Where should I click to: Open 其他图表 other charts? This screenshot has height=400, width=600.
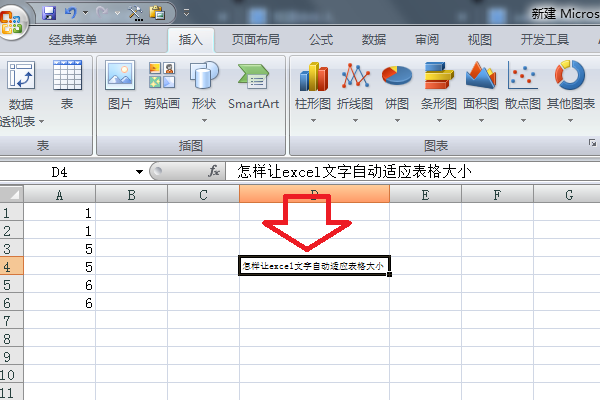point(571,85)
